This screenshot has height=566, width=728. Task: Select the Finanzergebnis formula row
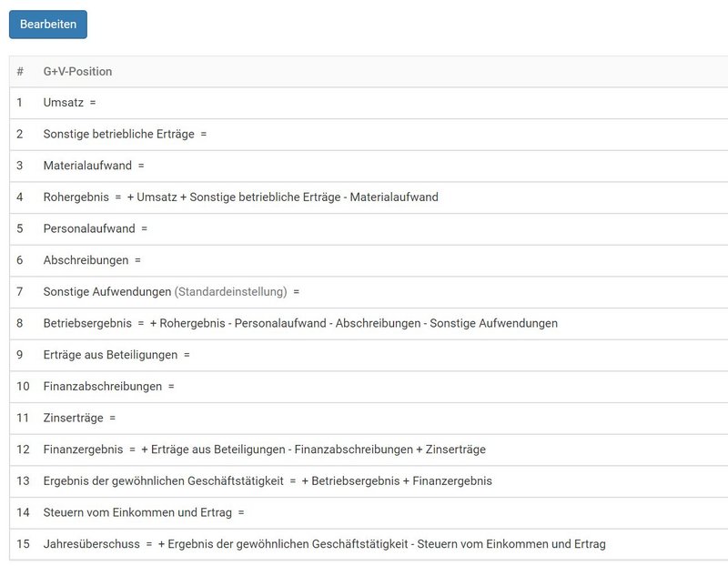click(264, 450)
